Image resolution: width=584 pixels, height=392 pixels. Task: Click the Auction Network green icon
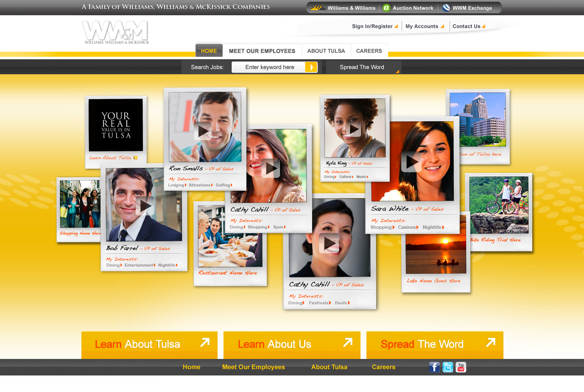pyautogui.click(x=386, y=8)
